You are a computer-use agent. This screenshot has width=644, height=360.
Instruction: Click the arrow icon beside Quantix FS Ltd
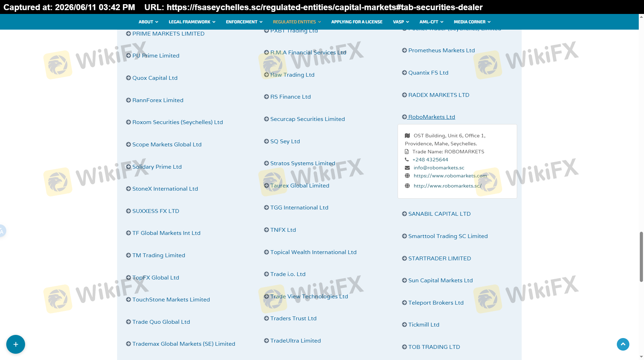pos(405,73)
